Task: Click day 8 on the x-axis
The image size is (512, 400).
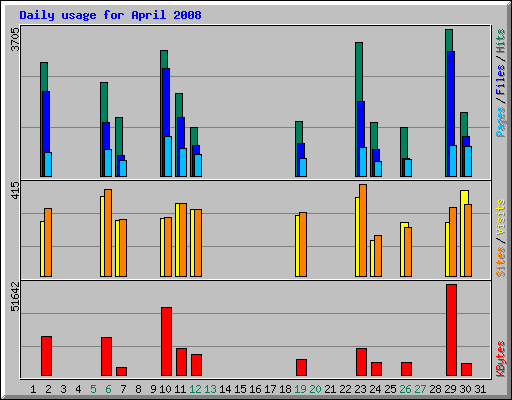Action: click(x=138, y=389)
